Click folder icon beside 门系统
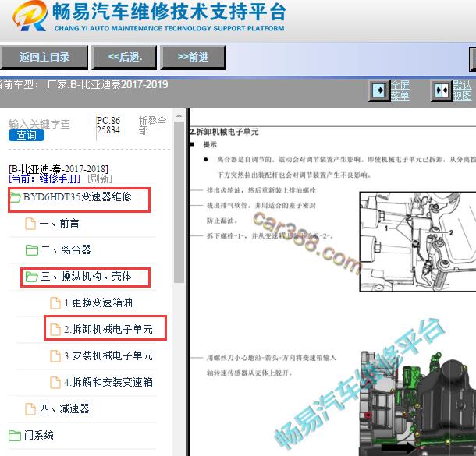 point(15,436)
